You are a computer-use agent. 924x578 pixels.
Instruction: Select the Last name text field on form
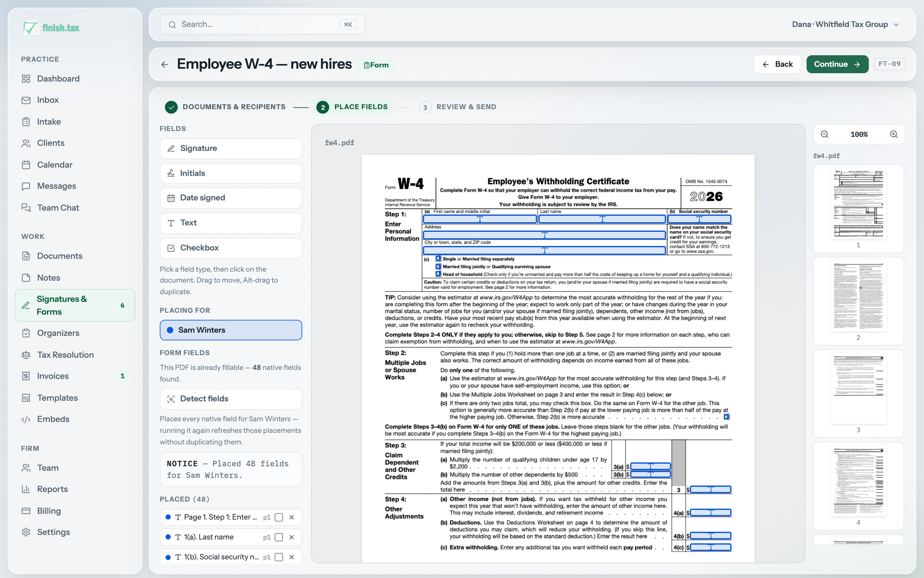point(602,219)
